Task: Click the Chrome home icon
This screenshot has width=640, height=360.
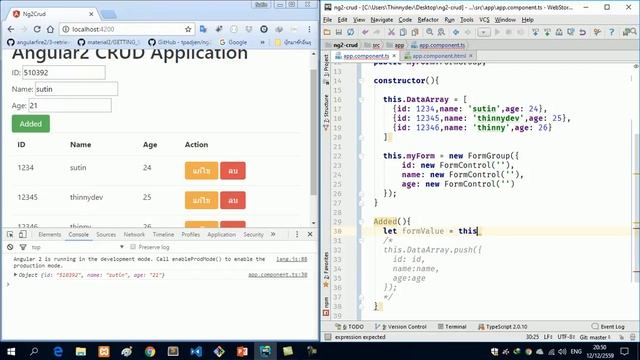Action: 50,29
